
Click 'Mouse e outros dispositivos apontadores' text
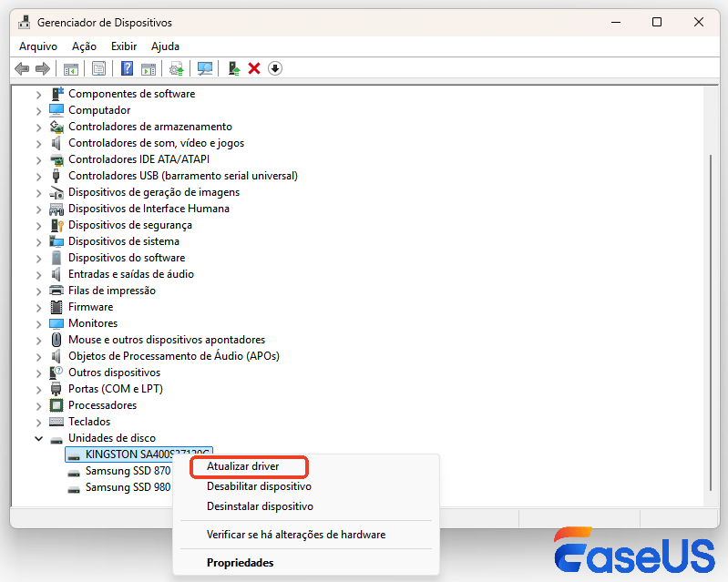click(167, 340)
